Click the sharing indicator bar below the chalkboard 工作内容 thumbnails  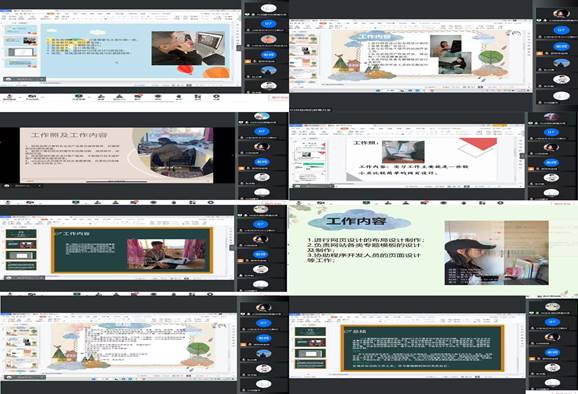[x=24, y=278]
